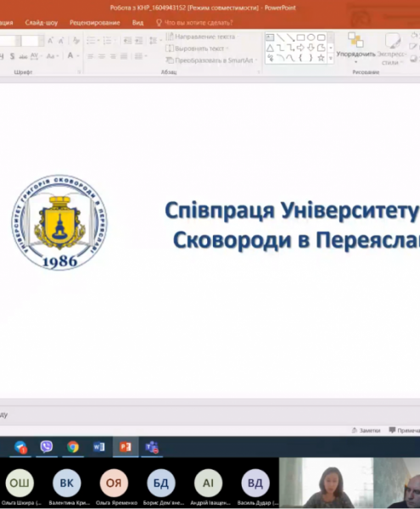Image resolution: width=420 pixels, height=509 pixels.
Task: Open Слайд-шоу ribbon tab
Action: [x=42, y=23]
